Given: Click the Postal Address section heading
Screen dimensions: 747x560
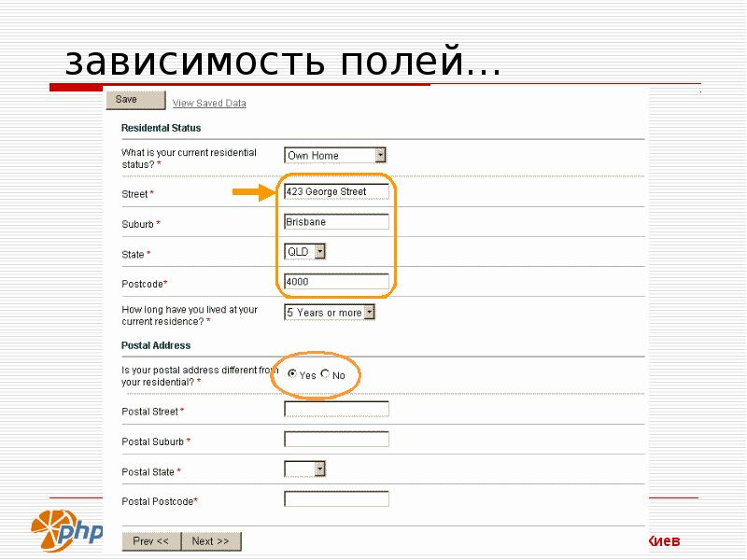Looking at the screenshot, I should (x=156, y=345).
